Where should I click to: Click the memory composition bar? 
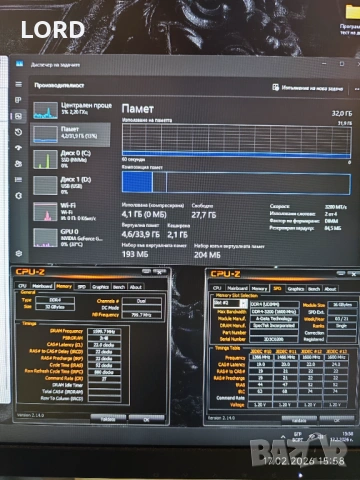click(236, 182)
